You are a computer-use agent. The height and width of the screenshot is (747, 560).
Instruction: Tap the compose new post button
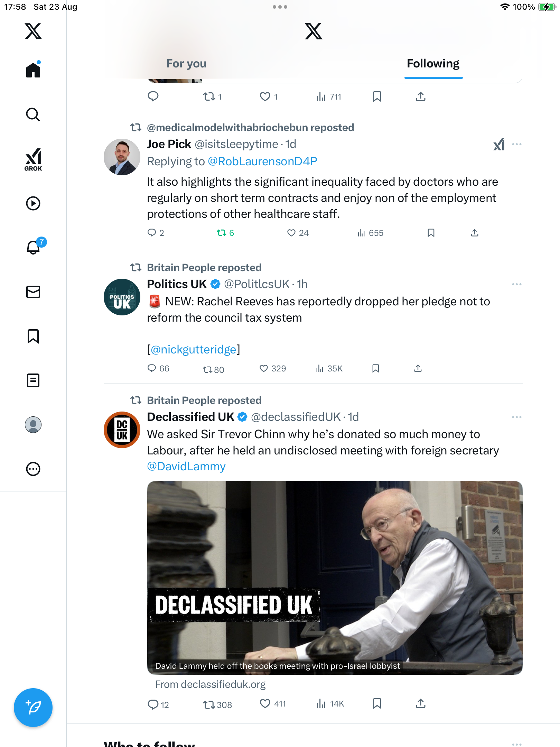(x=33, y=707)
